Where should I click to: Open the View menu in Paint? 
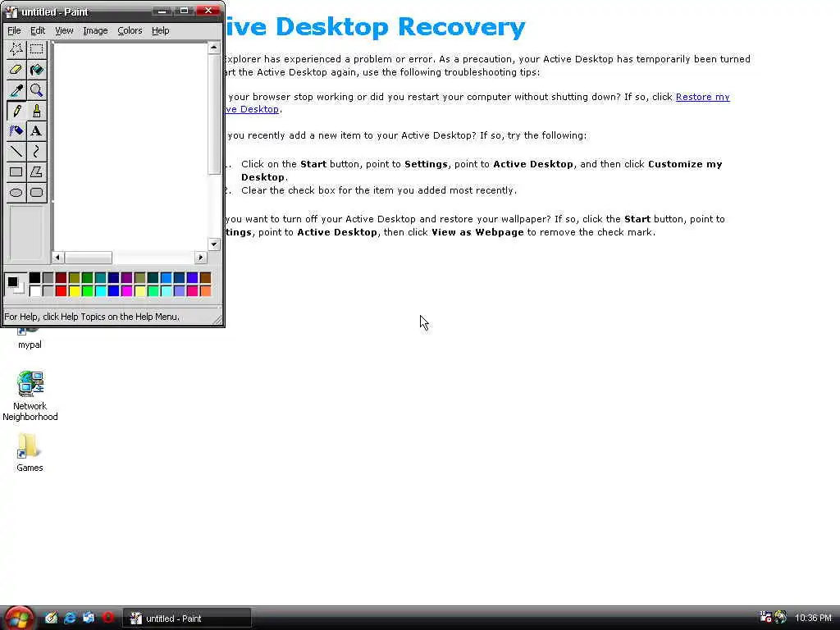point(64,30)
